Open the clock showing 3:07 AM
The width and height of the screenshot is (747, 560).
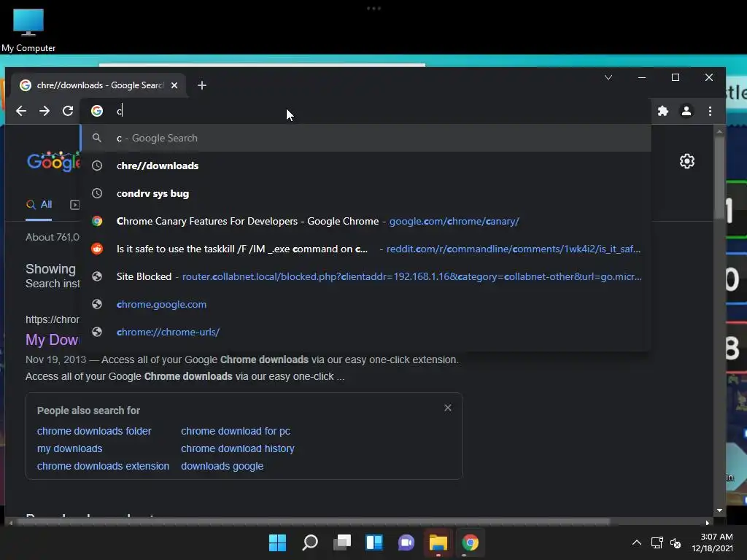click(712, 542)
